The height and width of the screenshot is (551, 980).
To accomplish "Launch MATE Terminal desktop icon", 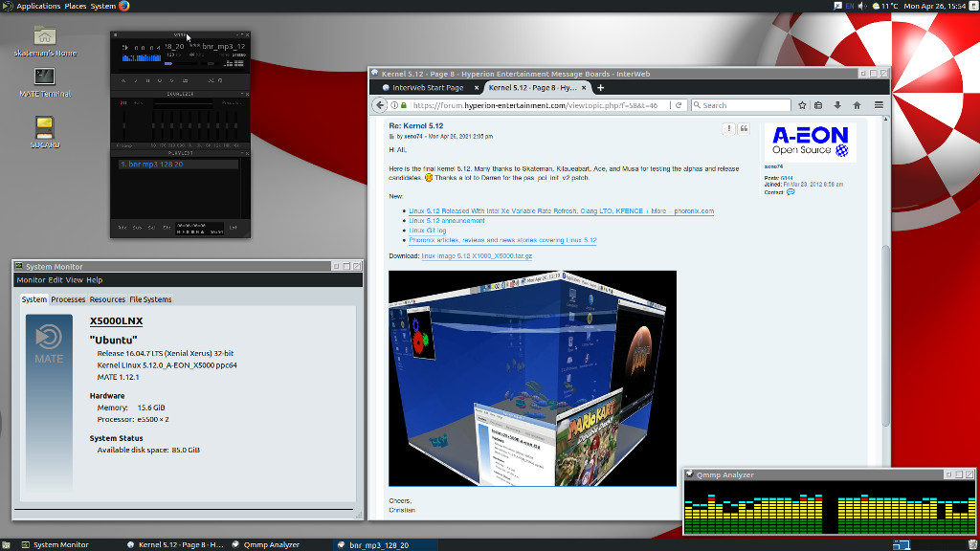I will [x=44, y=77].
